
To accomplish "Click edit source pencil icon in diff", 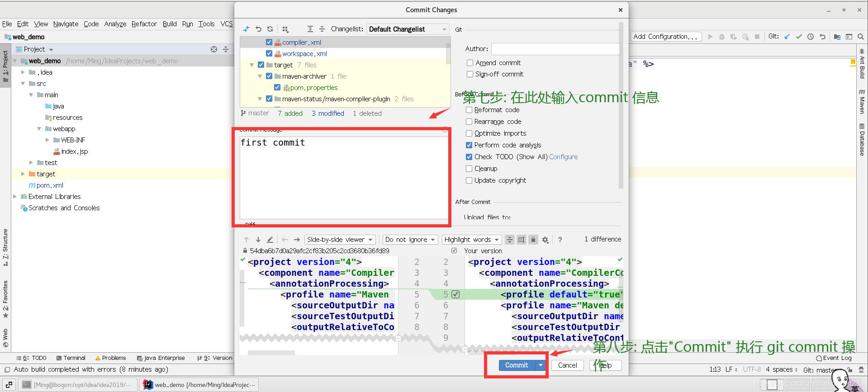I will 270,240.
